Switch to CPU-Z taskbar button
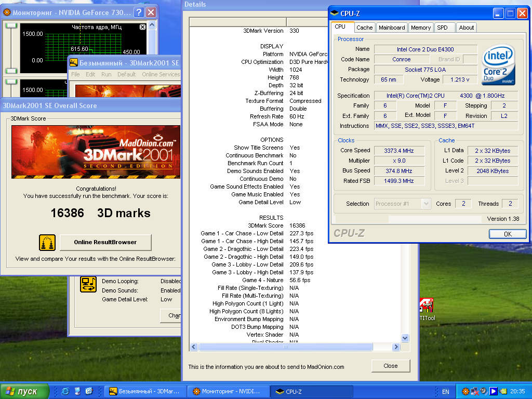This screenshot has width=532, height=399. coord(312,391)
